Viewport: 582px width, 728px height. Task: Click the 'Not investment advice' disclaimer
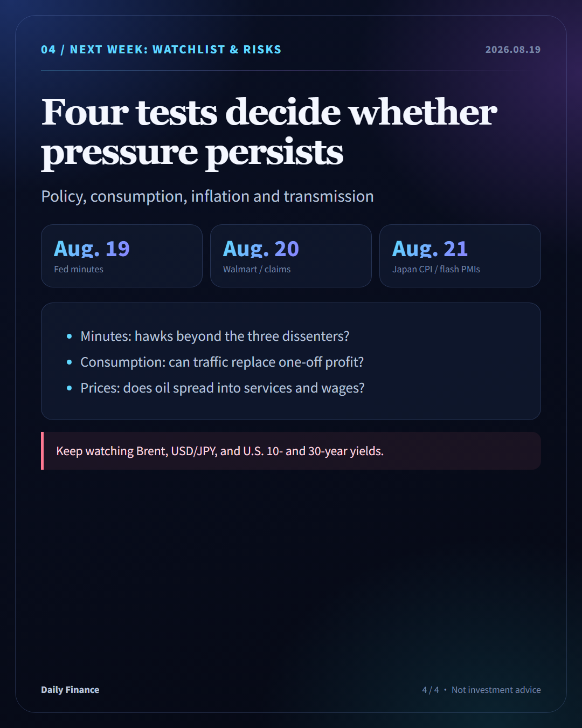(496, 690)
